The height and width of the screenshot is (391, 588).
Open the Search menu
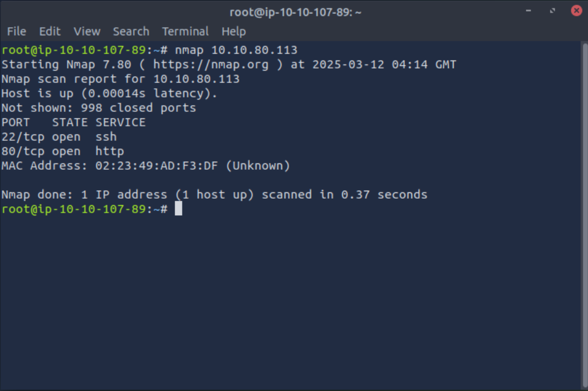[x=131, y=32]
